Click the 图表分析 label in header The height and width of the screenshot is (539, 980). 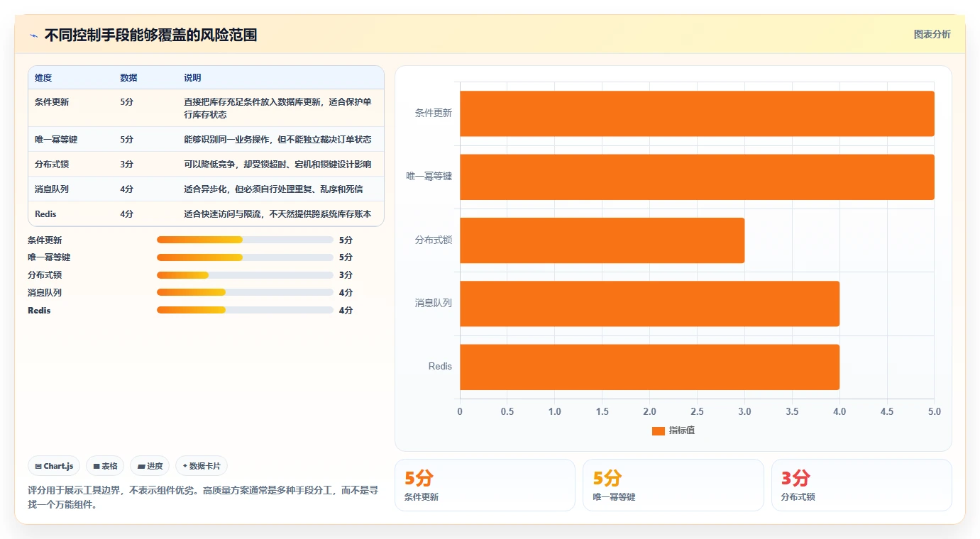(x=932, y=34)
